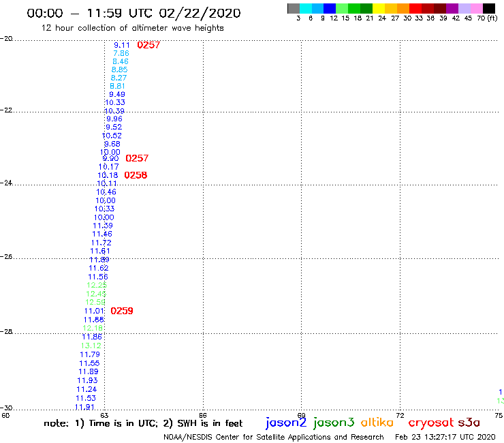Image resolution: width=504 pixels, height=443 pixels.
Task: Click the green 12.59 wave height value
Action: pos(95,303)
